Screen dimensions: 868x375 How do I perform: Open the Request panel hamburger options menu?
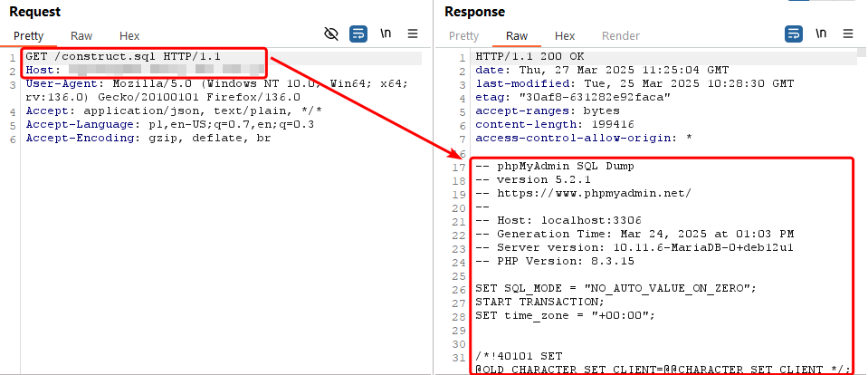pos(413,34)
